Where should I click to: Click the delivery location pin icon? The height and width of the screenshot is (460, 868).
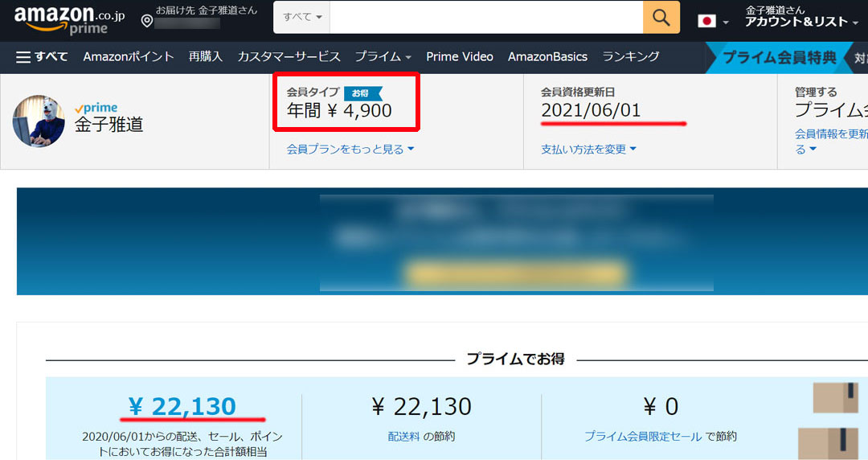coord(147,21)
